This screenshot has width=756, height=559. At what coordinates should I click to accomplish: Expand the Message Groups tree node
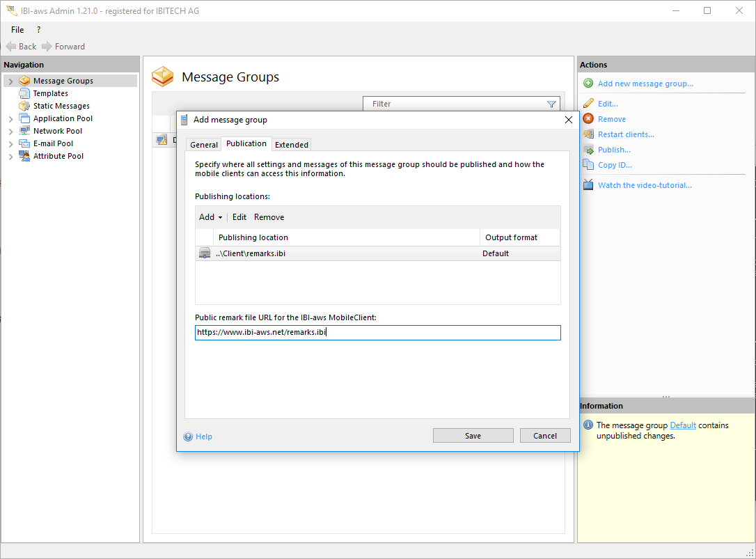10,81
